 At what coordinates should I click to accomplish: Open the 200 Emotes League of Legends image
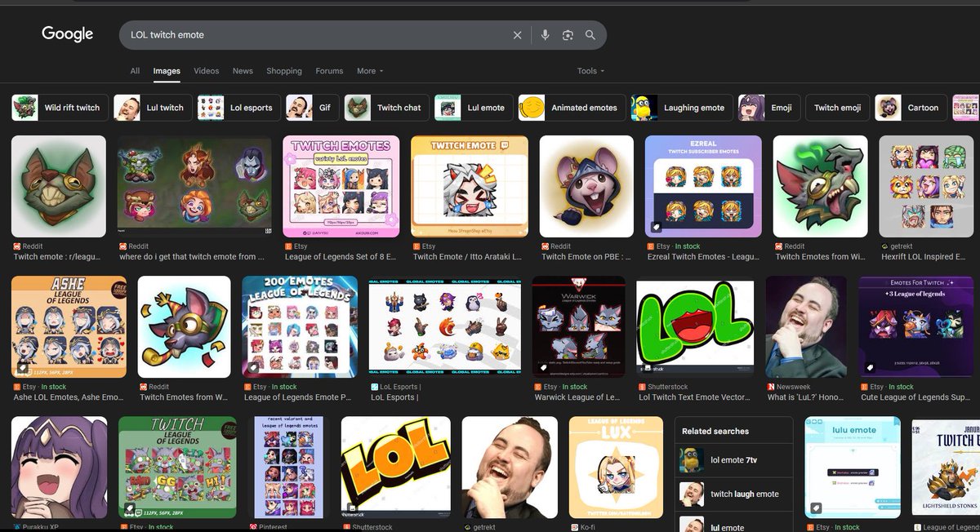[x=300, y=326]
